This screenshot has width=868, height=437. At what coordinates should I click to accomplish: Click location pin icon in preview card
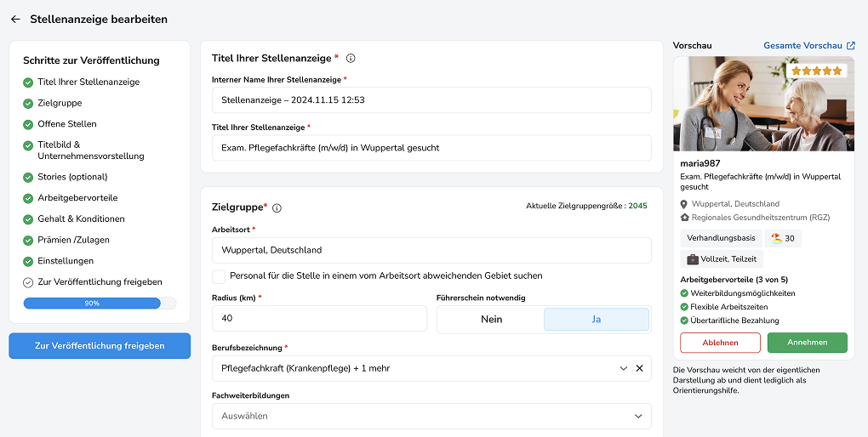pos(684,204)
